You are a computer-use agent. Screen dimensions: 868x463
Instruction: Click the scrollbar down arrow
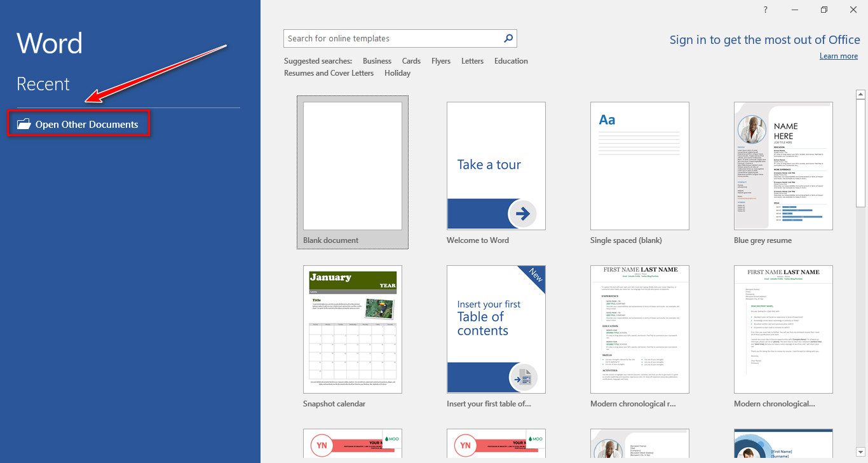pos(860,452)
